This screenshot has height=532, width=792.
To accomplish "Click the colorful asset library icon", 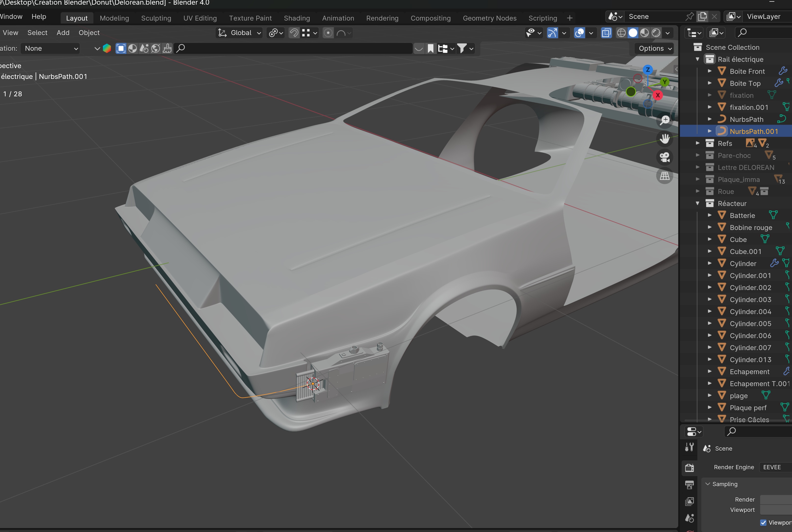I will point(107,49).
